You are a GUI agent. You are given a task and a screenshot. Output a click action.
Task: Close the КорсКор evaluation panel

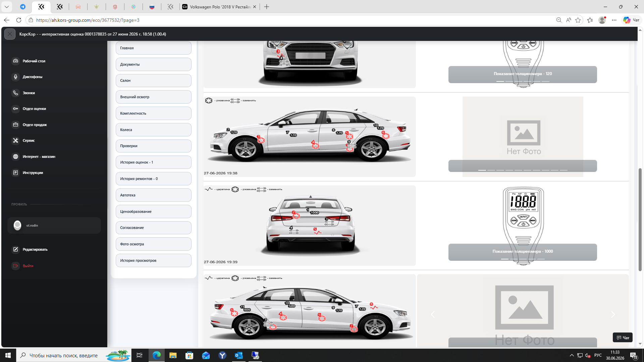point(10,34)
